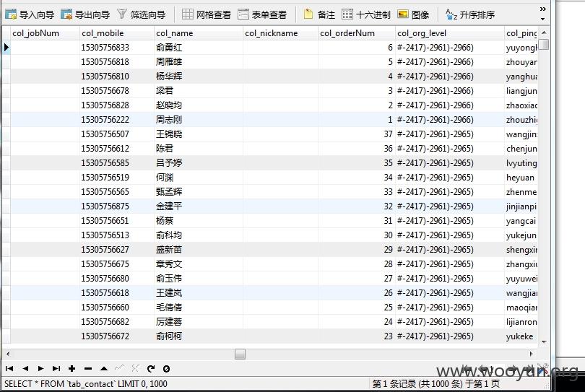Select name cell 吕予婷
This screenshot has height=392, width=585.
199,163
